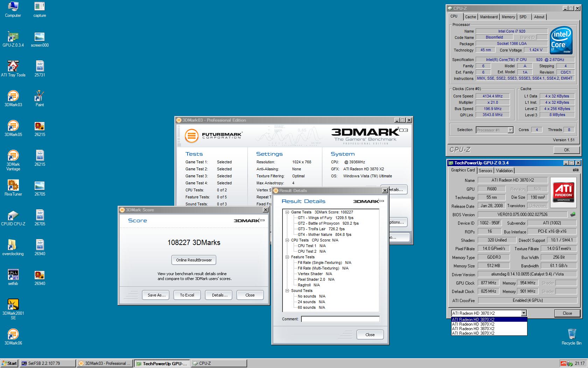Open the overclocking folder

click(13, 247)
